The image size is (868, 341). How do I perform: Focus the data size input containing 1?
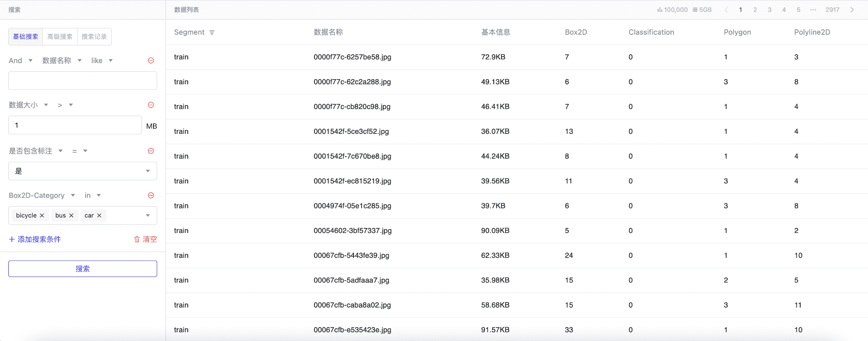[x=75, y=125]
